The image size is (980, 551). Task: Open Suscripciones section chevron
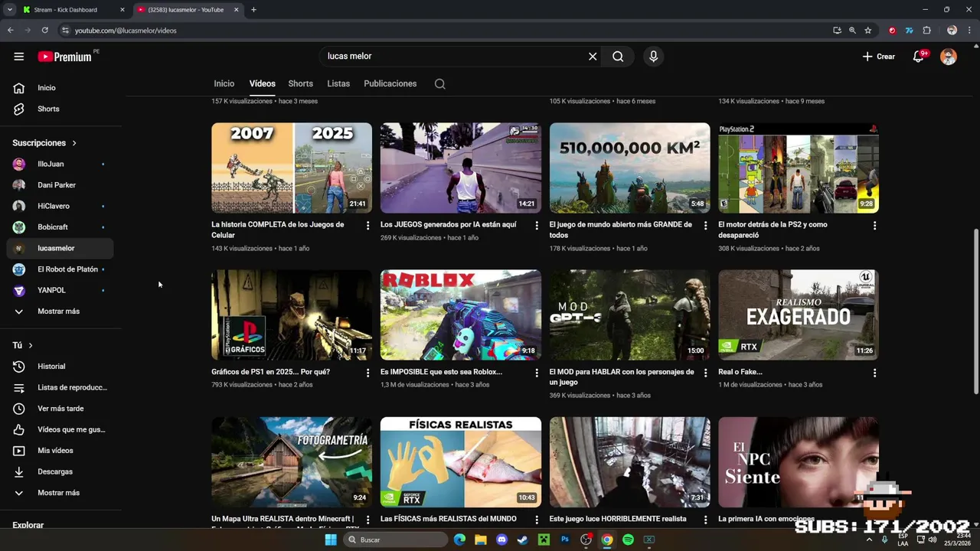74,143
